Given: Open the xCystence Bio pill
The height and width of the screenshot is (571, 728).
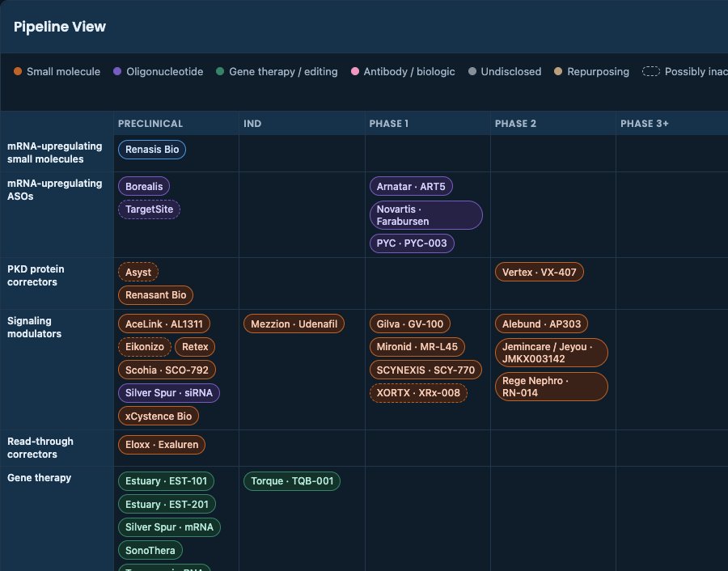Looking at the screenshot, I should tap(159, 416).
